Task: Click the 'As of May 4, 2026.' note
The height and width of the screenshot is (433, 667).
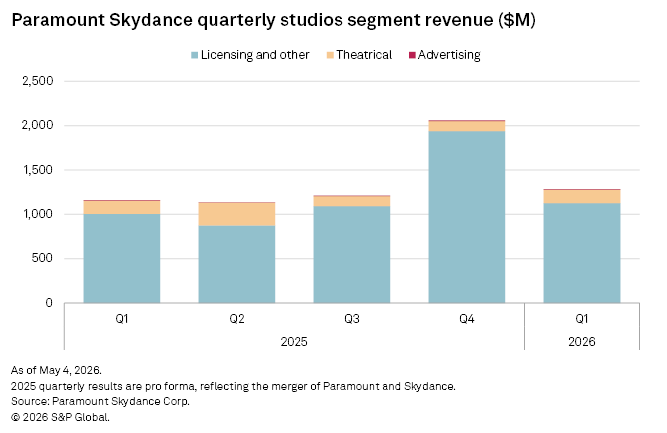Action: pos(56,370)
